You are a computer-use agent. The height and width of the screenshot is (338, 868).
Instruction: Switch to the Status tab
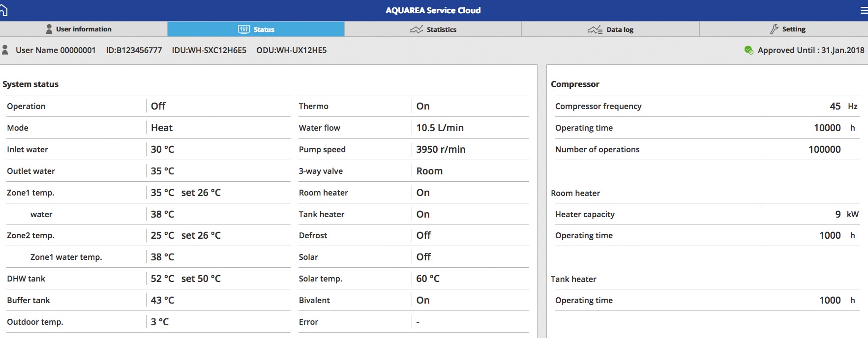256,29
